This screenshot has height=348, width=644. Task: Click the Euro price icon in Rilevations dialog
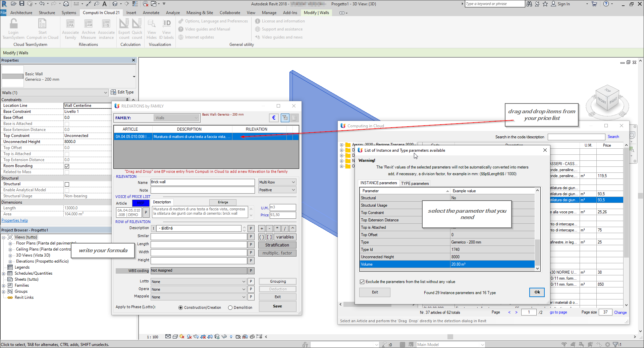(x=274, y=118)
